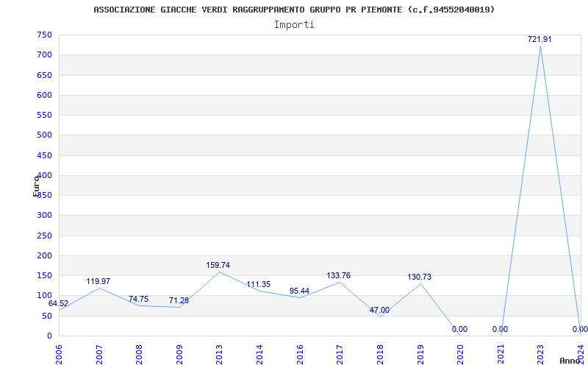Click the 100 tick on the y-axis
The image size is (588, 368).
pos(45,296)
